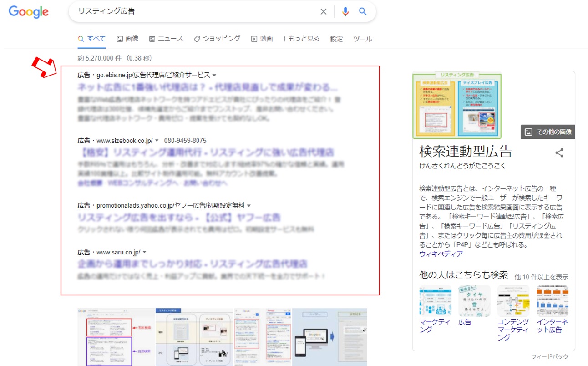Viewport: 588px width, 366px height.
Task: Click the フィードバック link
Action: pos(550,357)
